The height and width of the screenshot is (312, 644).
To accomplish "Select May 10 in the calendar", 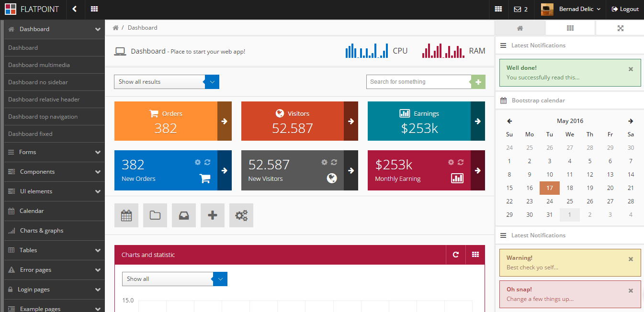I will click(x=550, y=175).
